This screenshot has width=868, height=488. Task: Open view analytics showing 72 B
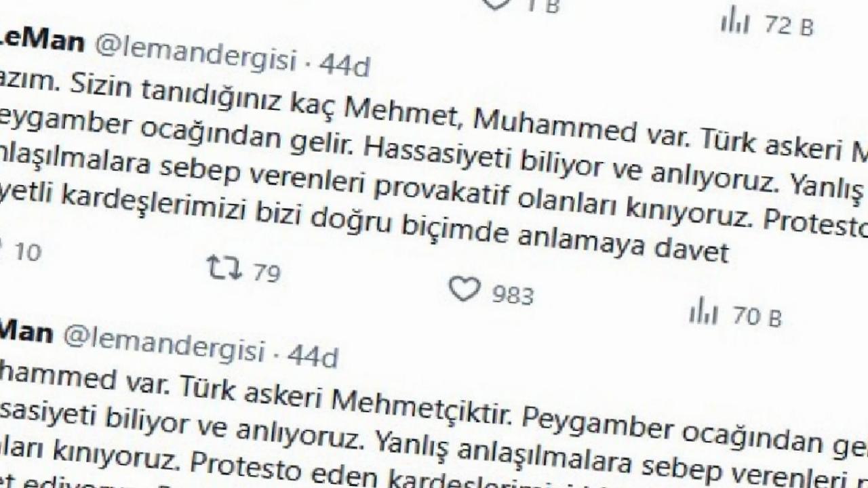click(x=735, y=22)
